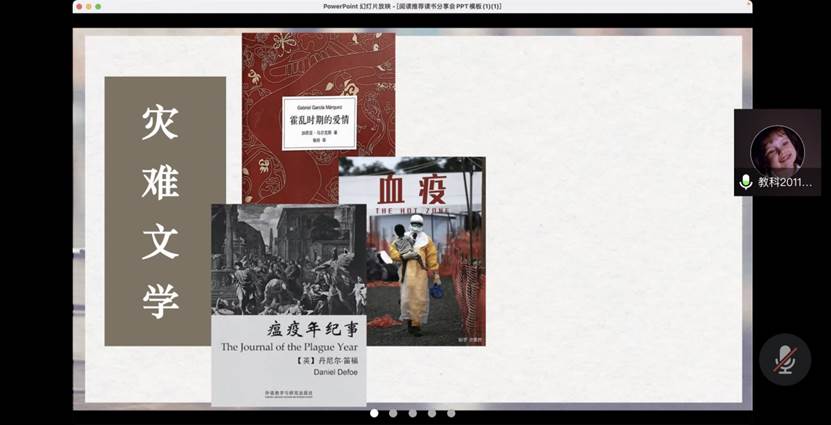831x425 pixels.
Task: Click "The Journal of the Plague Year" text
Action: point(288,346)
